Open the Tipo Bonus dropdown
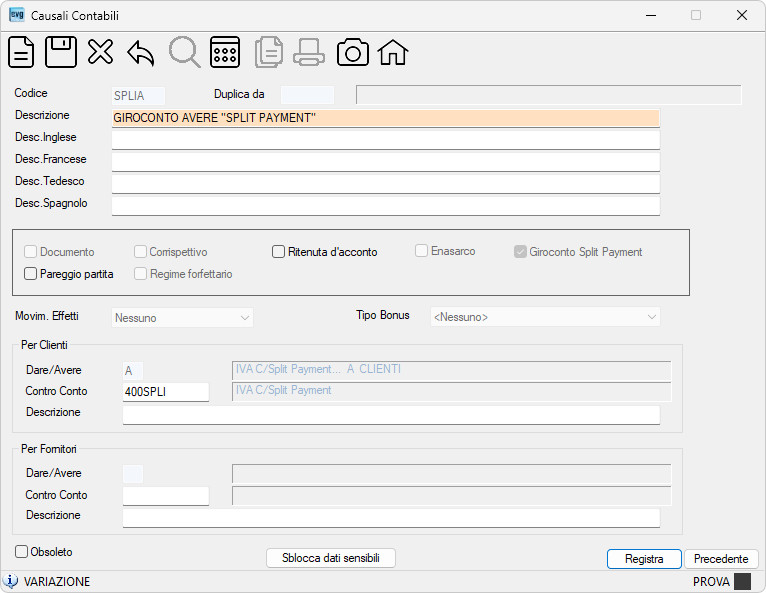 click(545, 317)
